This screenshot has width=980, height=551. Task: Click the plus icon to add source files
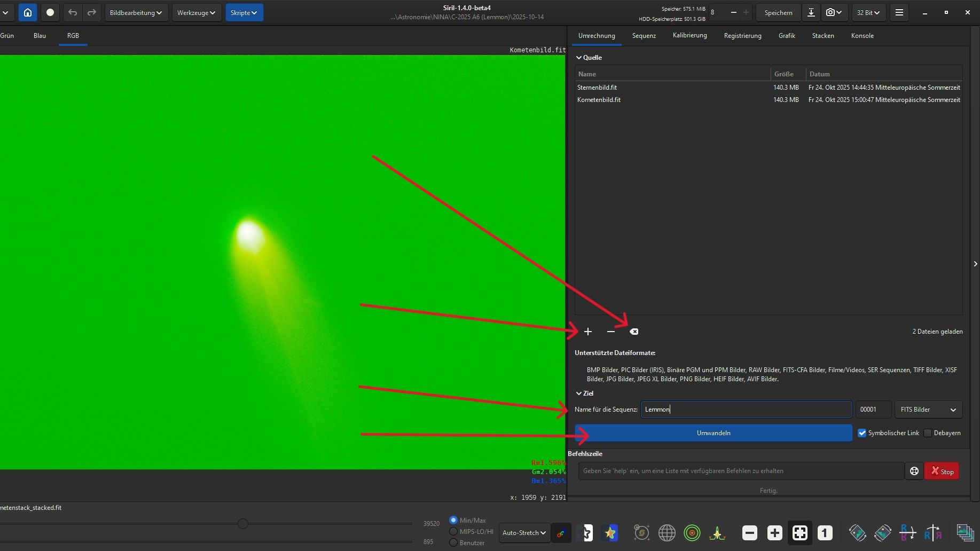coord(588,332)
